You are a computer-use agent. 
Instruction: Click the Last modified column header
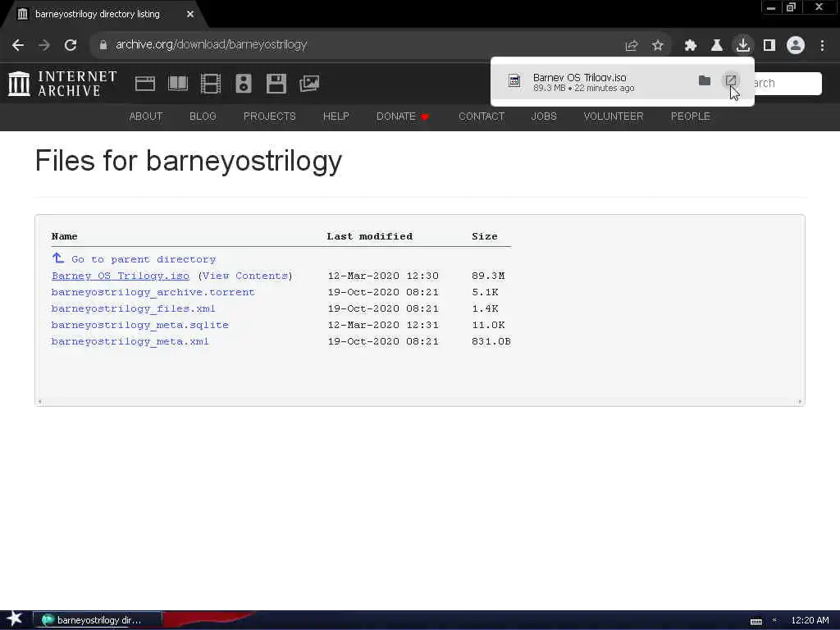(x=370, y=236)
